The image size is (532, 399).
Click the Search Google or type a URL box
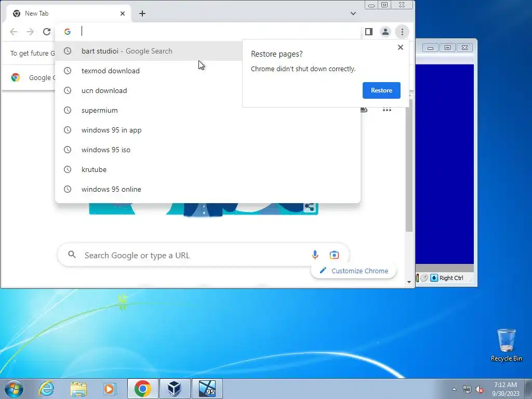(x=204, y=255)
